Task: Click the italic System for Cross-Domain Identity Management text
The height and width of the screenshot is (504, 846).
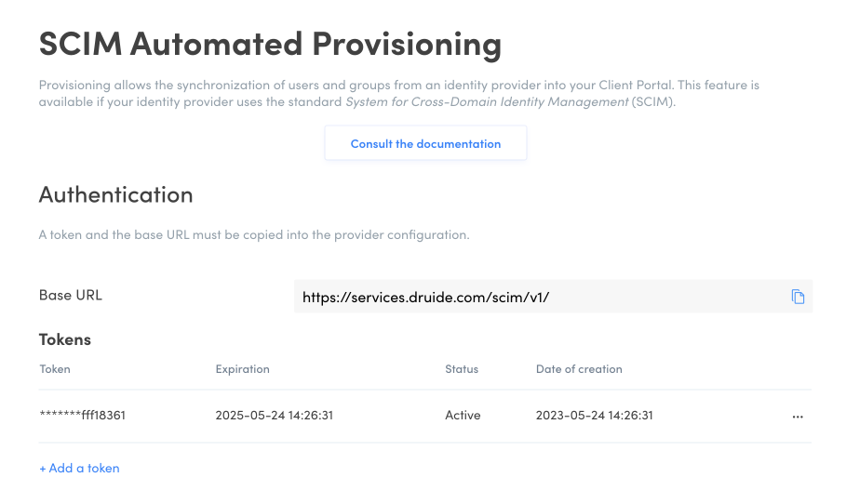Action: click(x=487, y=101)
